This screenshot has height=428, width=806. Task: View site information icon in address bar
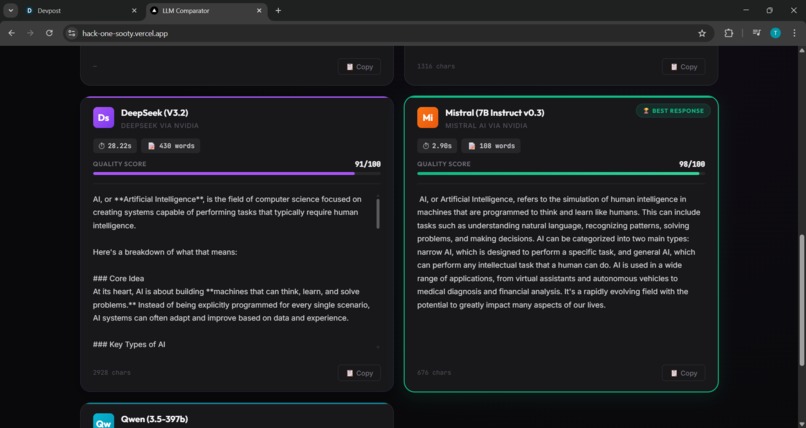pyautogui.click(x=72, y=33)
